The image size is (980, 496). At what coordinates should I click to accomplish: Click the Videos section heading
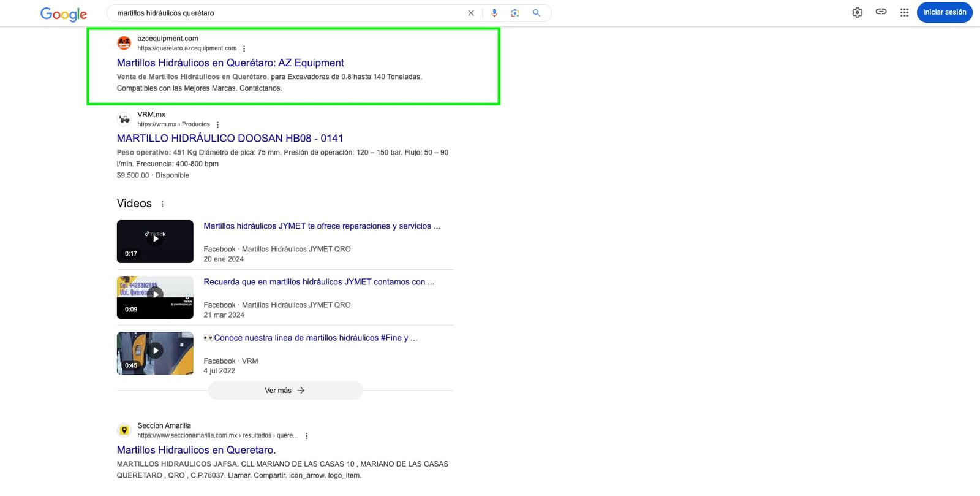click(x=134, y=204)
